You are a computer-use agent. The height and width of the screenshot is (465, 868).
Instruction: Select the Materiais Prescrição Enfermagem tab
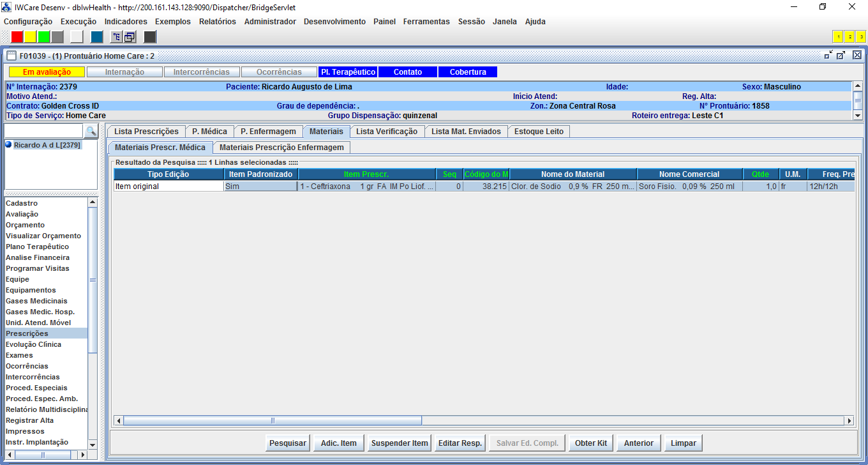click(281, 148)
